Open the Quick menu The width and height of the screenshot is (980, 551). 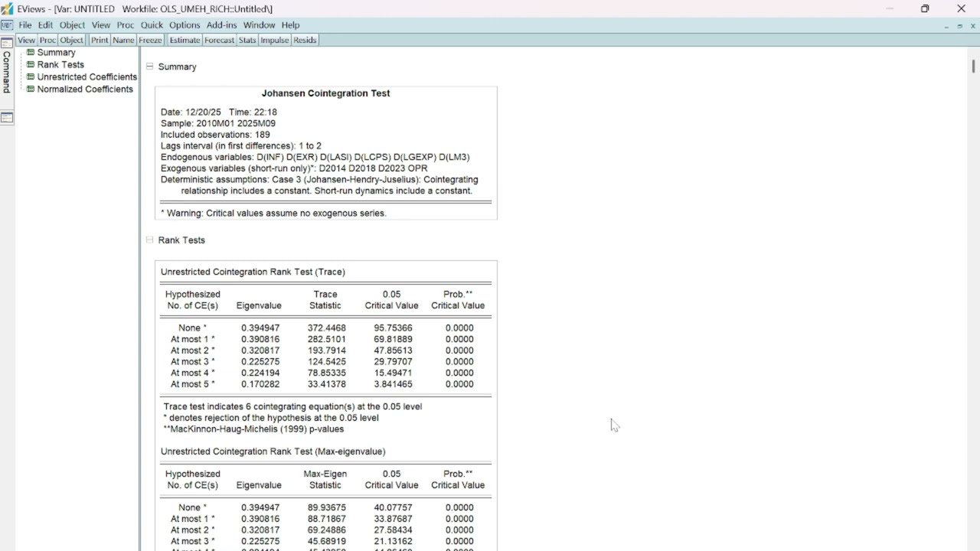[x=152, y=25]
